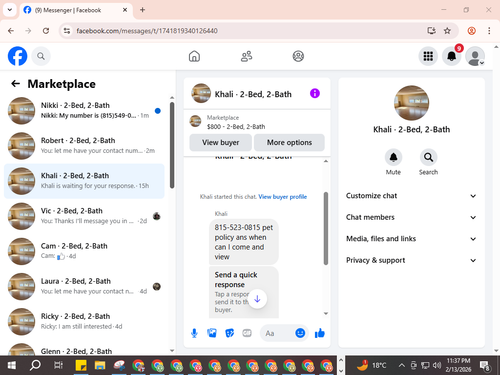Show hidden system tray icons
This screenshot has width=500, height=375.
(x=402, y=366)
